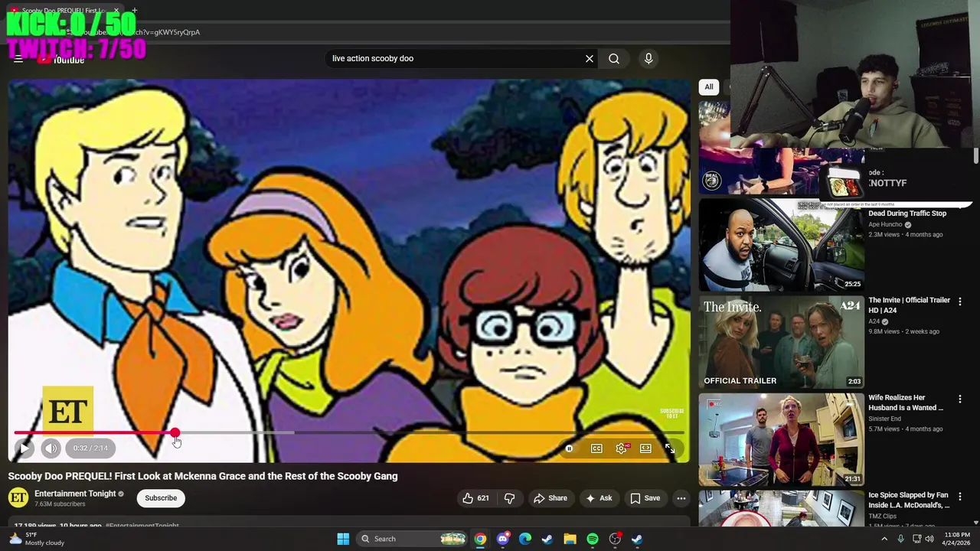
Task: Clear the search box with the X
Action: point(590,58)
